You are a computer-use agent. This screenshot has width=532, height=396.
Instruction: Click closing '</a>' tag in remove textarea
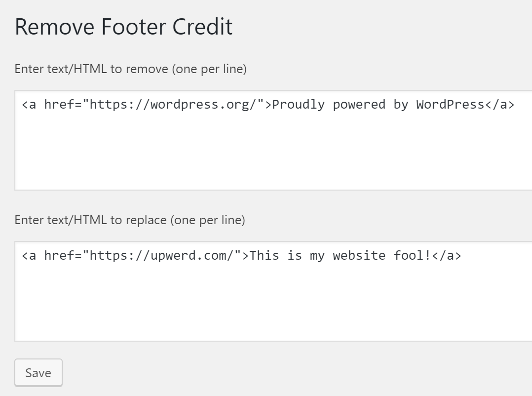500,105
